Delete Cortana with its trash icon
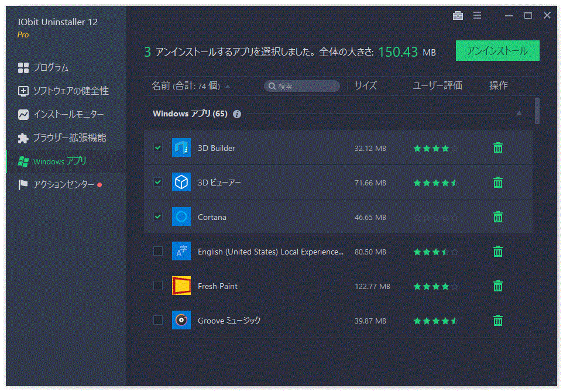The height and width of the screenshot is (392, 563). point(498,216)
